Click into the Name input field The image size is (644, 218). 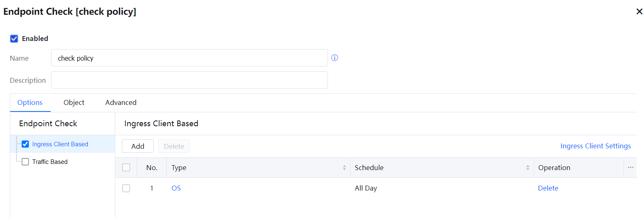[x=189, y=58]
